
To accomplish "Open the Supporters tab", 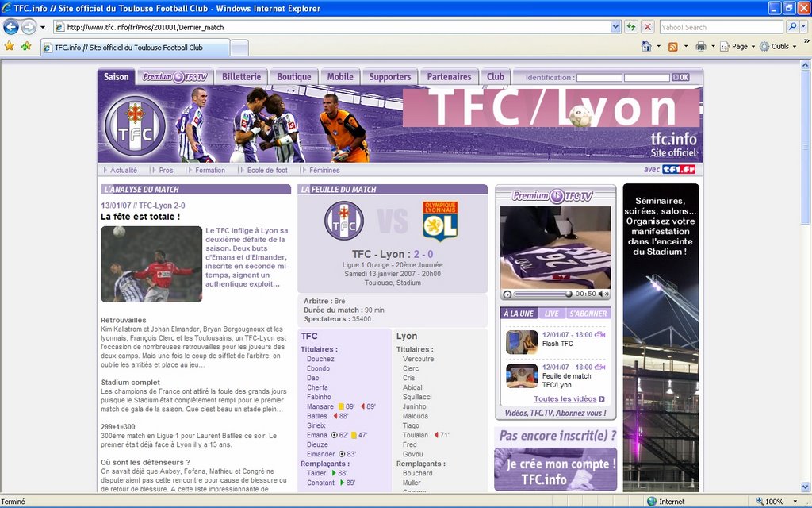I will pos(390,77).
